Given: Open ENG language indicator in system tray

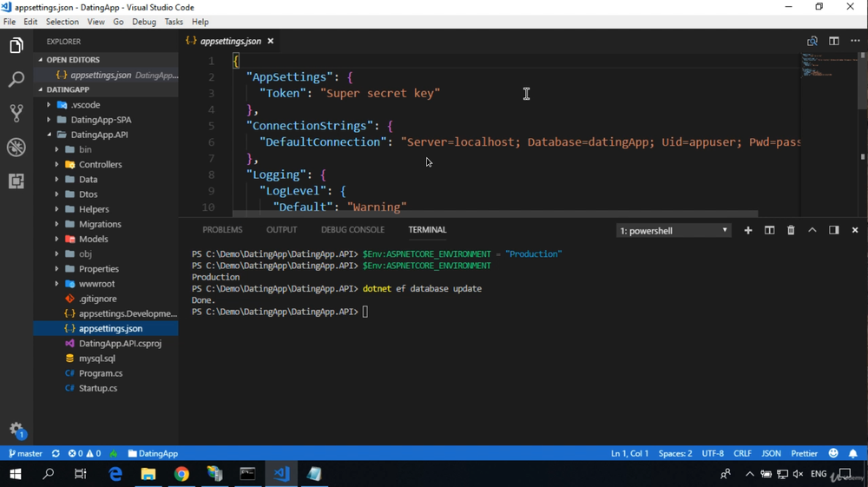Looking at the screenshot, I should coord(819,474).
